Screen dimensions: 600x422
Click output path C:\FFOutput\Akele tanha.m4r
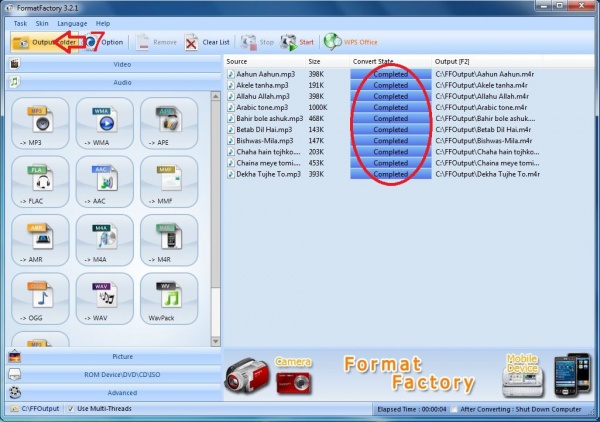point(481,85)
